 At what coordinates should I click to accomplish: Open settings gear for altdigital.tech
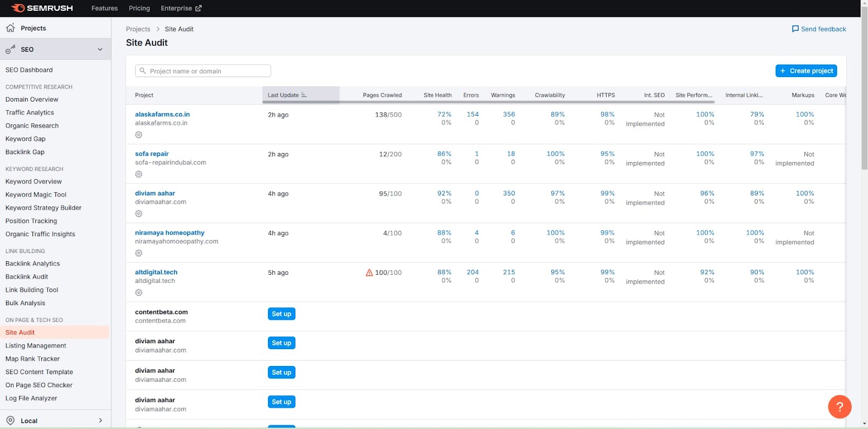139,293
